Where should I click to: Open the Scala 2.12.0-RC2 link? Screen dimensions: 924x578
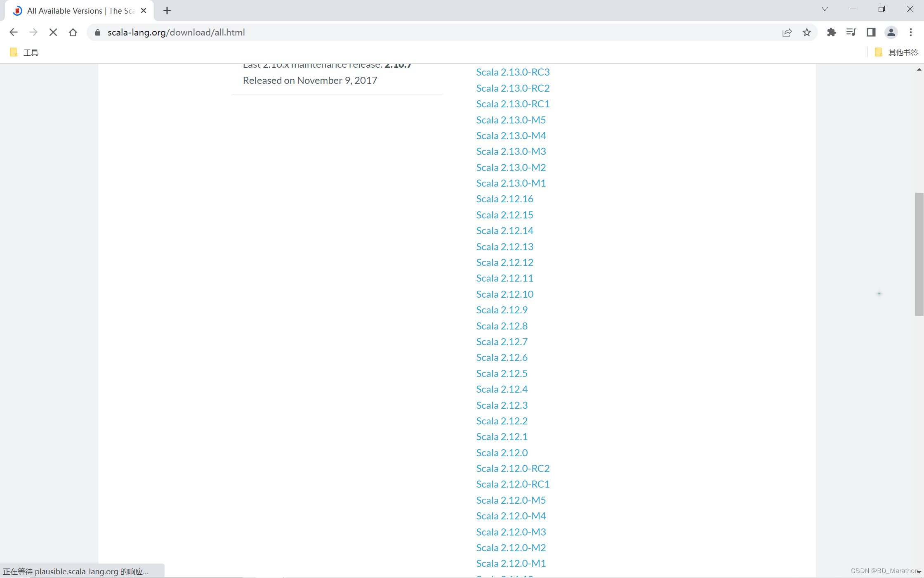click(x=513, y=468)
